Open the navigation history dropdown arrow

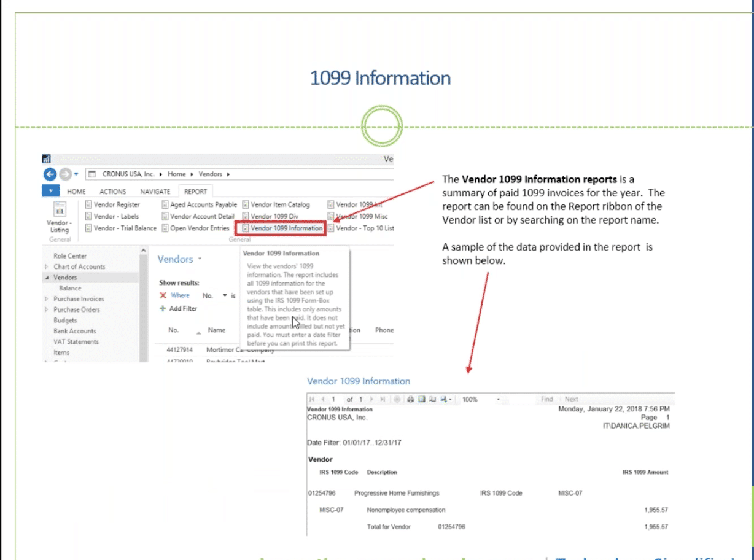tap(76, 175)
